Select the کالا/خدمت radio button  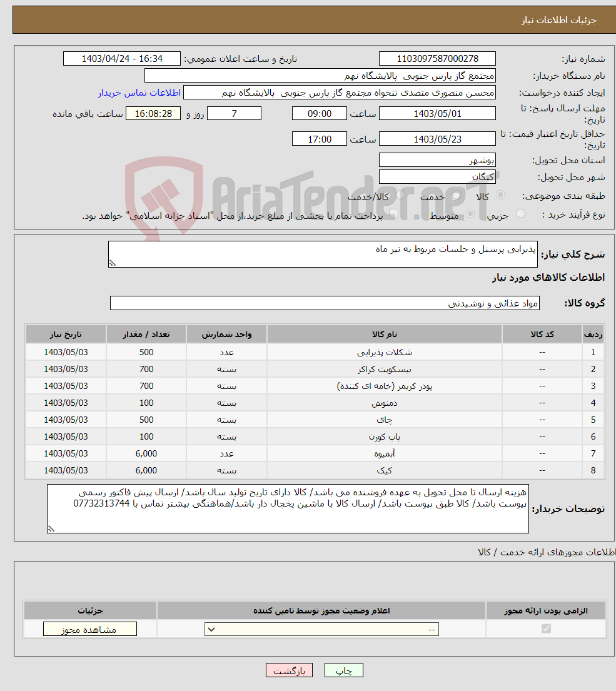pyautogui.click(x=400, y=195)
